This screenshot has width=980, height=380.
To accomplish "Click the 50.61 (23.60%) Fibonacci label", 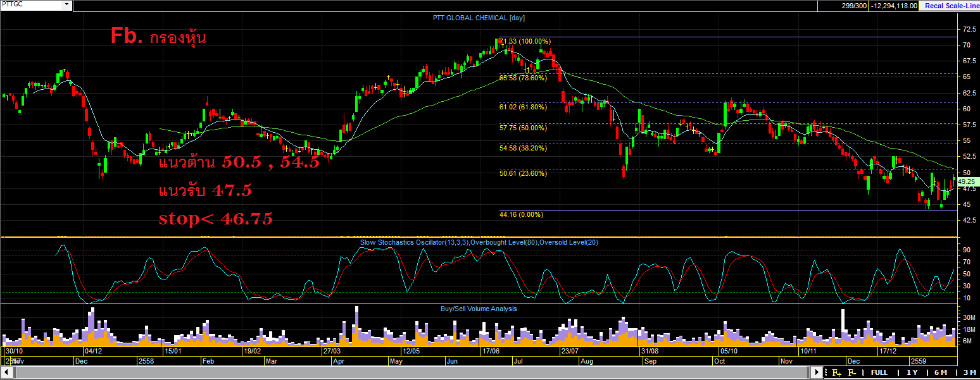I will (x=523, y=173).
